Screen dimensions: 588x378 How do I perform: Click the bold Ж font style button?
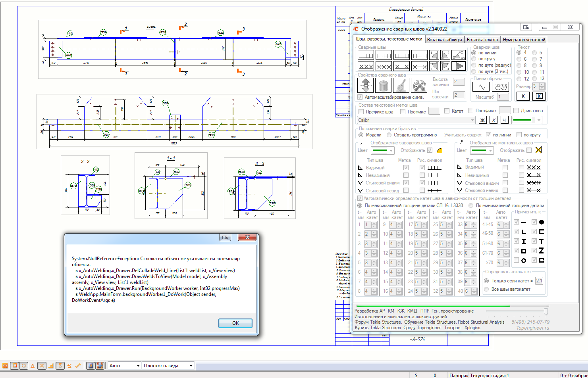(x=482, y=120)
